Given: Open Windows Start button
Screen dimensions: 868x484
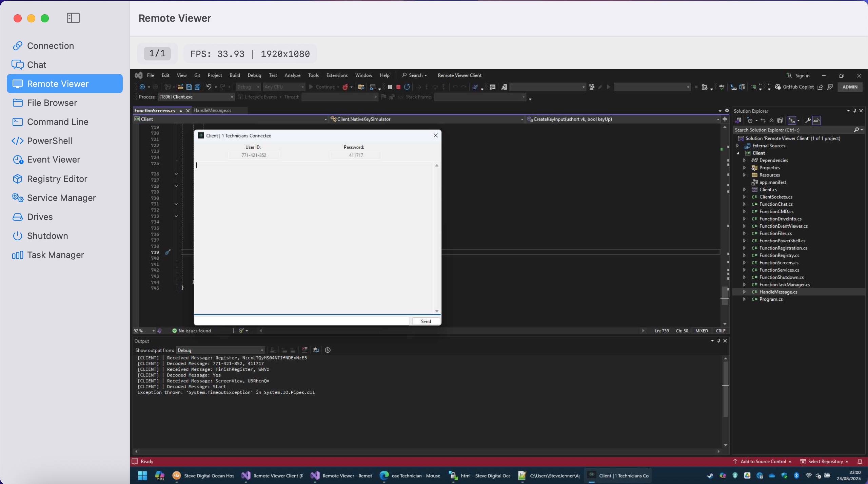Looking at the screenshot, I should pyautogui.click(x=142, y=476).
